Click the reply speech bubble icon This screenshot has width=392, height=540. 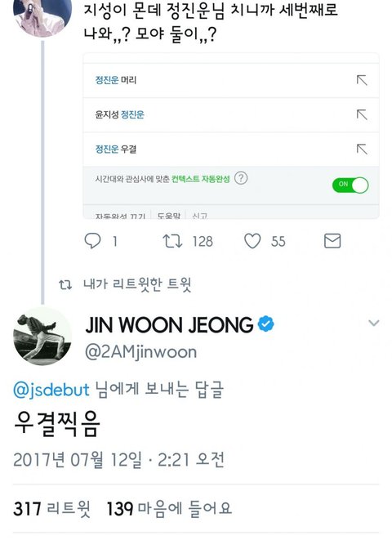tap(92, 241)
